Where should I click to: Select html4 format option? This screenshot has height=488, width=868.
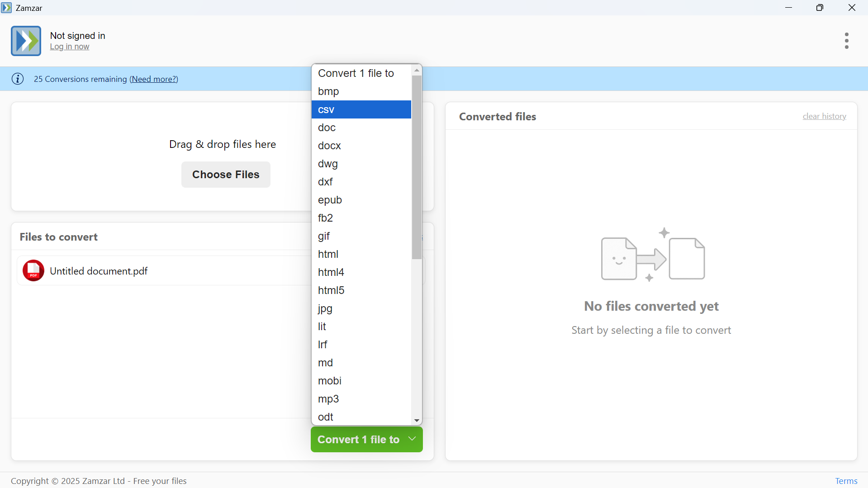[x=361, y=272]
